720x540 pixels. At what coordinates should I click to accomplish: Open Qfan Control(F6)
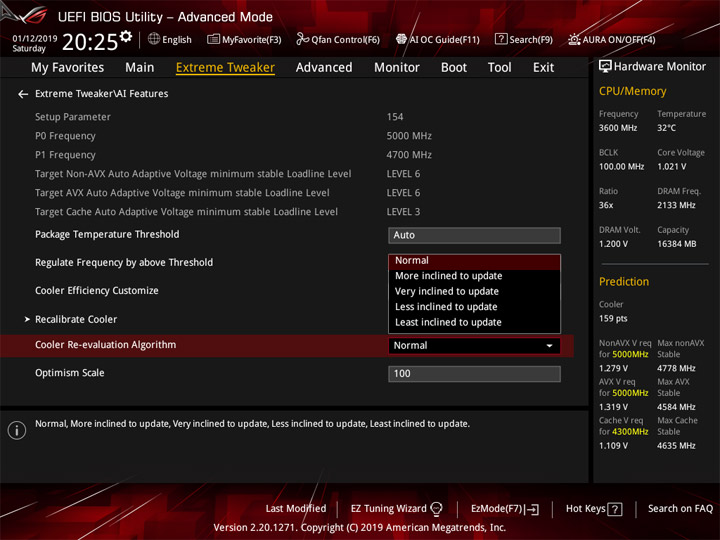(x=338, y=39)
